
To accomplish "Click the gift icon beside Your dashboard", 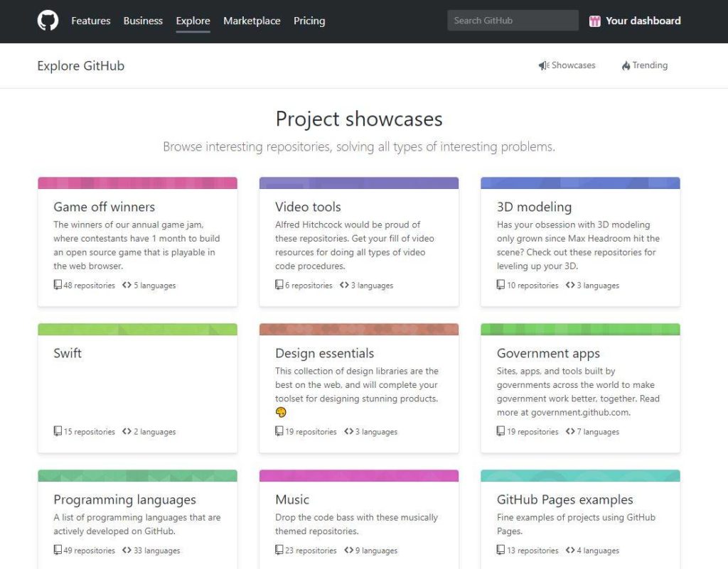I will pos(595,21).
